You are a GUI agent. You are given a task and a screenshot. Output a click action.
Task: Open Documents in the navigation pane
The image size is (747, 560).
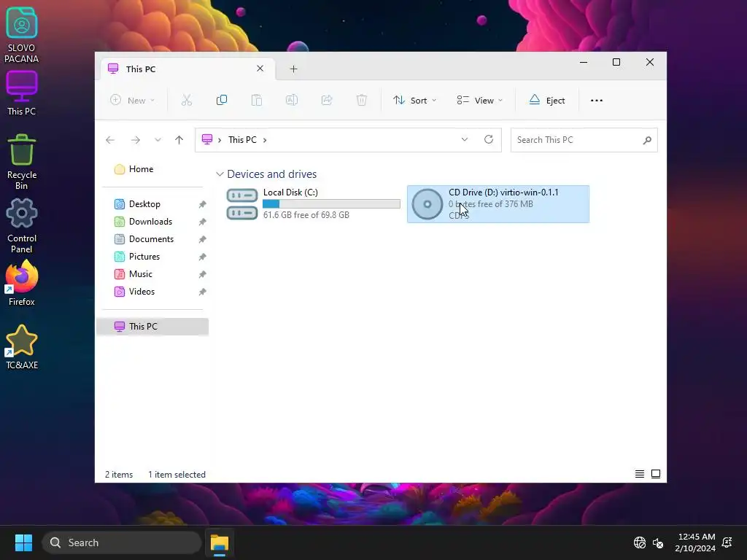(x=152, y=239)
